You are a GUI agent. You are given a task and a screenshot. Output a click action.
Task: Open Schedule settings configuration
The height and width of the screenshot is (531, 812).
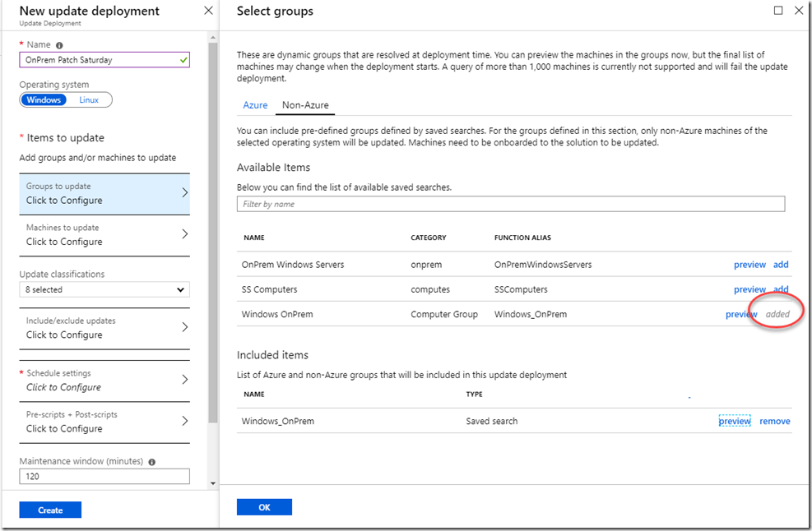[104, 381]
